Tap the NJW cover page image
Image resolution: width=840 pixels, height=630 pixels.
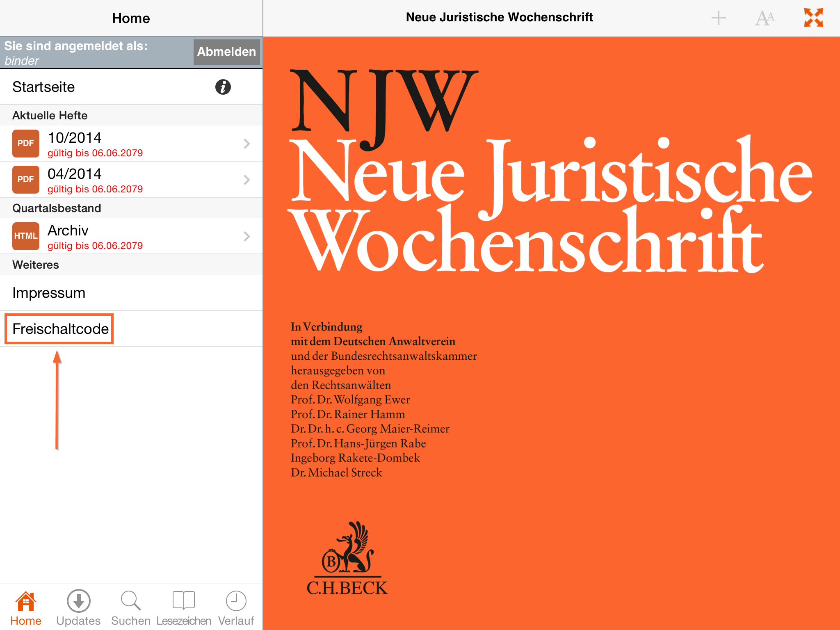(x=551, y=333)
